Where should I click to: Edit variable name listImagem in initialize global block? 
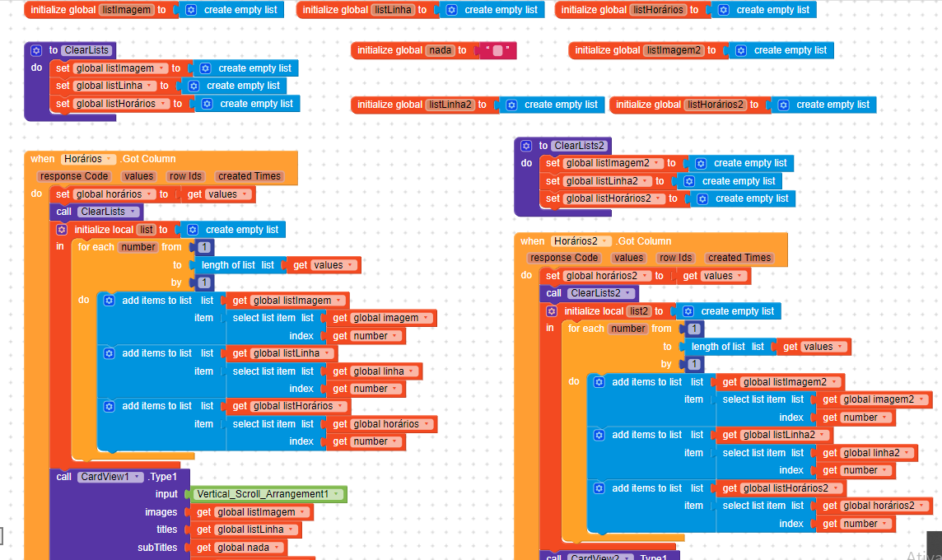[x=127, y=10]
